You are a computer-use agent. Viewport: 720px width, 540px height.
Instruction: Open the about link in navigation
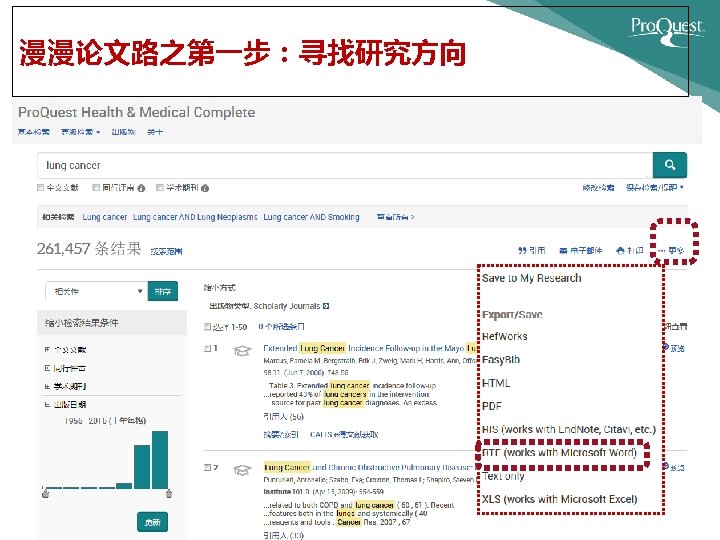click(155, 132)
